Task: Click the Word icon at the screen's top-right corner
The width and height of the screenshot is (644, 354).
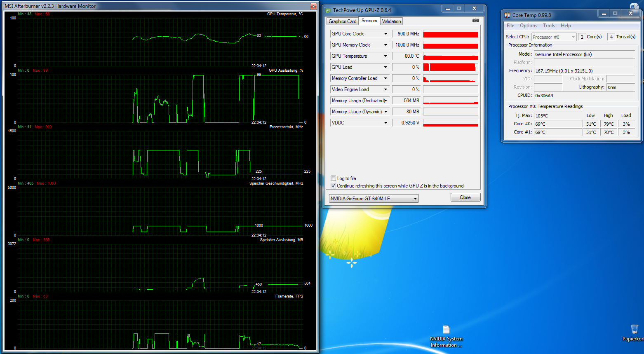Action: pyautogui.click(x=634, y=6)
